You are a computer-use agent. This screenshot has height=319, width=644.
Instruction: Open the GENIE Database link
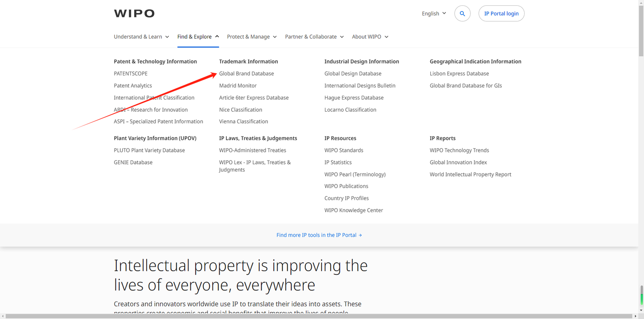coord(133,163)
